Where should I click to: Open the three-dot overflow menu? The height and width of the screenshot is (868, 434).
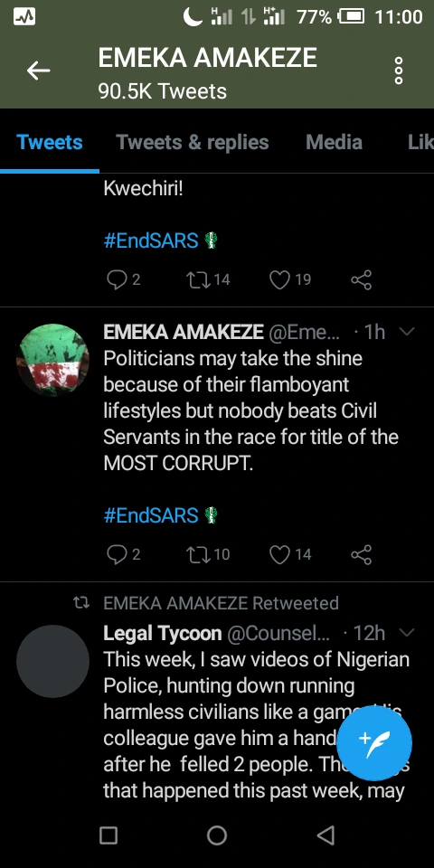[x=398, y=71]
